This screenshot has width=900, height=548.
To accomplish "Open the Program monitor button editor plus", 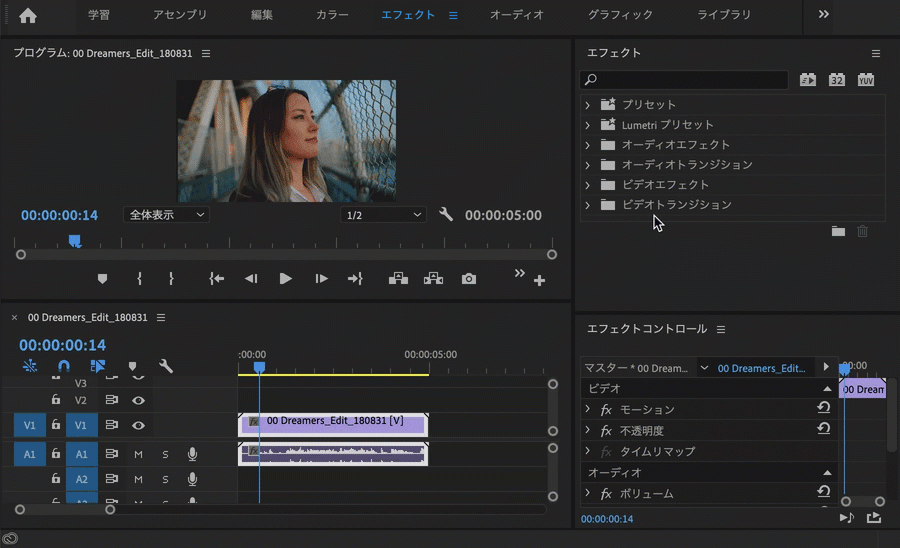I will coord(539,281).
